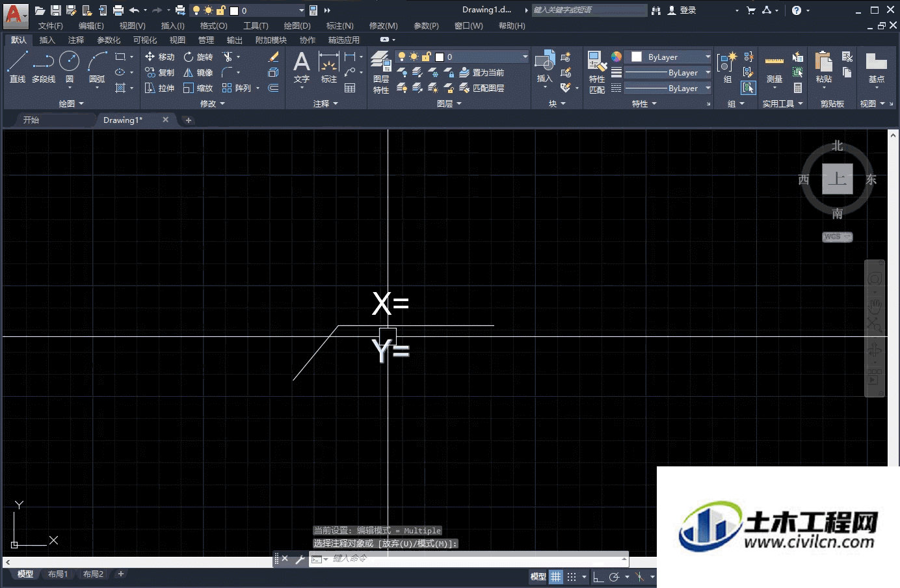
Task: Click the layer 0 color swatch square
Action: click(440, 57)
